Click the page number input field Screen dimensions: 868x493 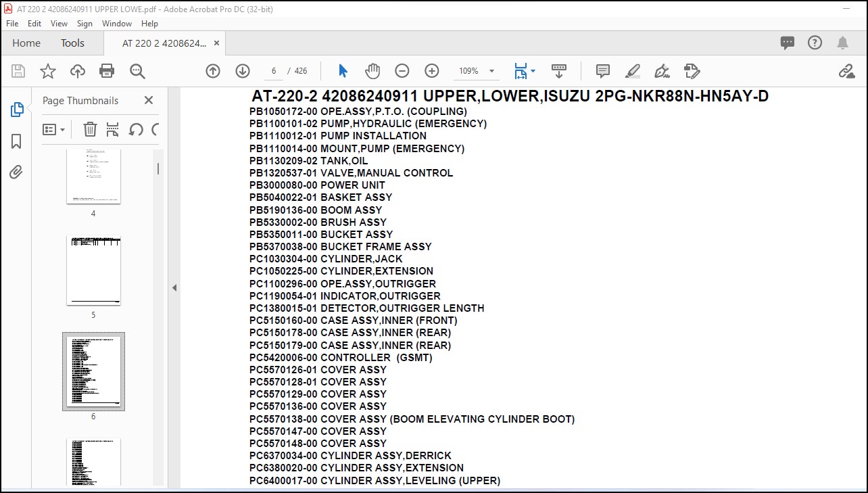[x=274, y=71]
